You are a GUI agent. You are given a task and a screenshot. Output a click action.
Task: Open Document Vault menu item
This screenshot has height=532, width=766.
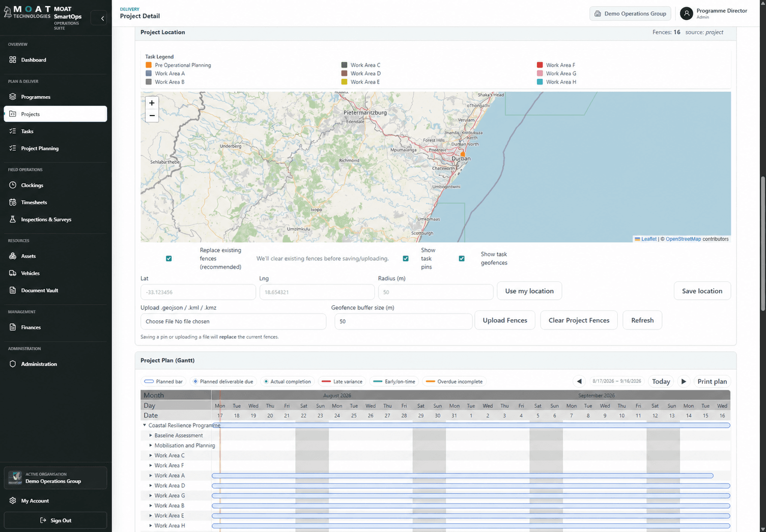point(55,290)
